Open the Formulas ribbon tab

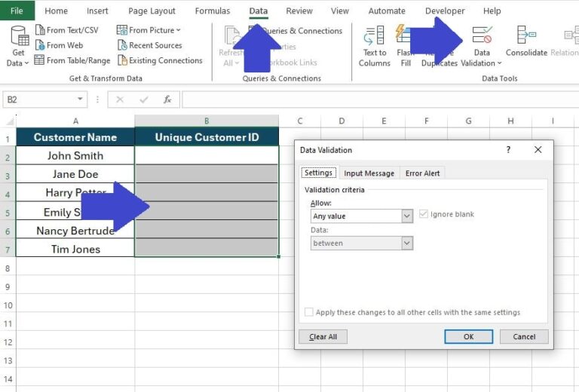[213, 11]
